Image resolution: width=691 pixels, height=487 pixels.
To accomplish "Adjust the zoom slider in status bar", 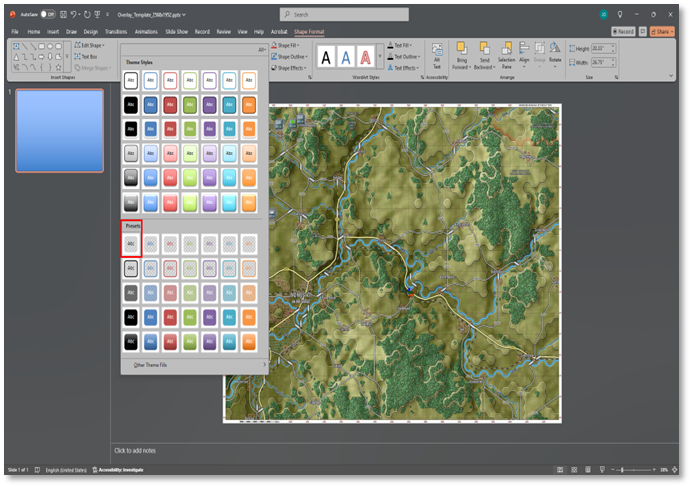I will click(x=621, y=469).
